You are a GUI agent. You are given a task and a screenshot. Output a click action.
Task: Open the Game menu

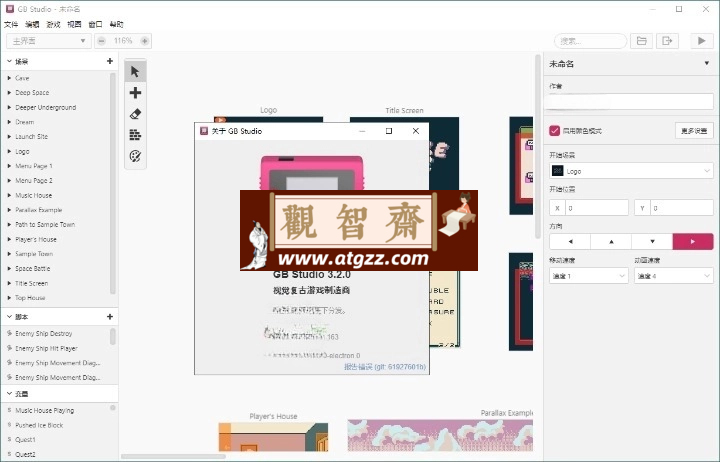[x=53, y=24]
